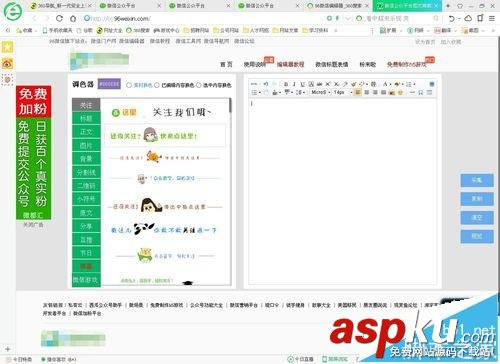The width and height of the screenshot is (500, 364).
Task: Open the 正文 template category tab
Action: pos(86,132)
